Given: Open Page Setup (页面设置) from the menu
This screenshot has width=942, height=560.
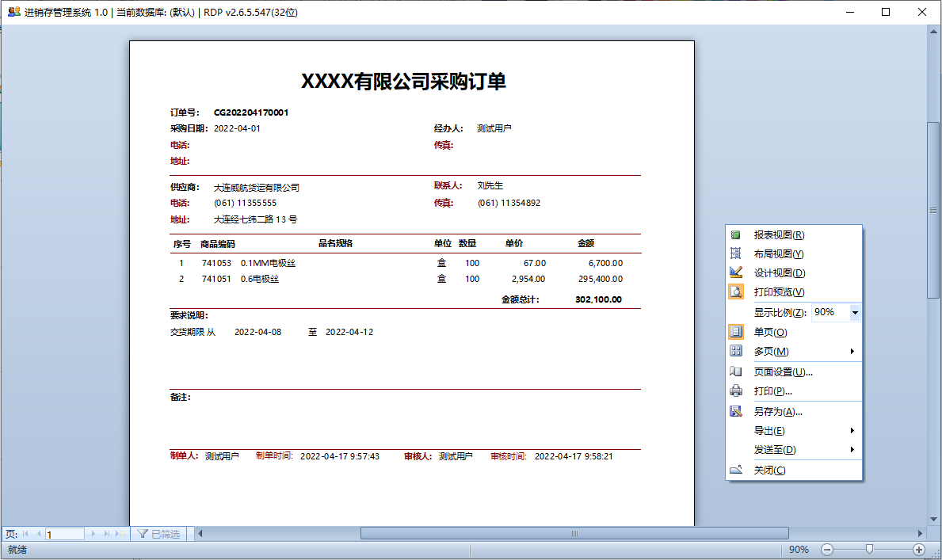Looking at the screenshot, I should (782, 372).
